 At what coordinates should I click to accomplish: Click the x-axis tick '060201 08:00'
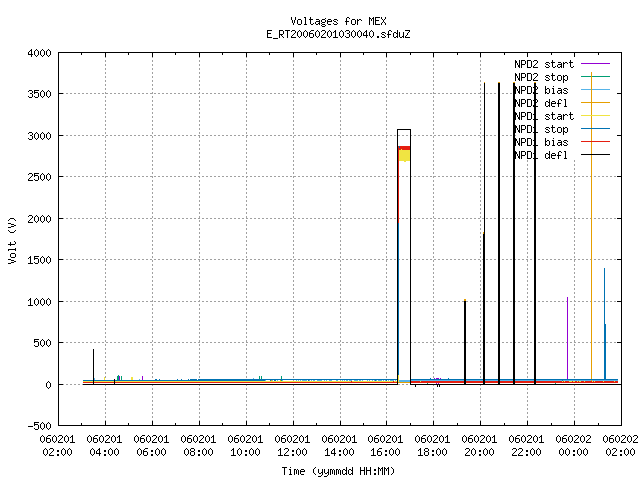(198, 446)
